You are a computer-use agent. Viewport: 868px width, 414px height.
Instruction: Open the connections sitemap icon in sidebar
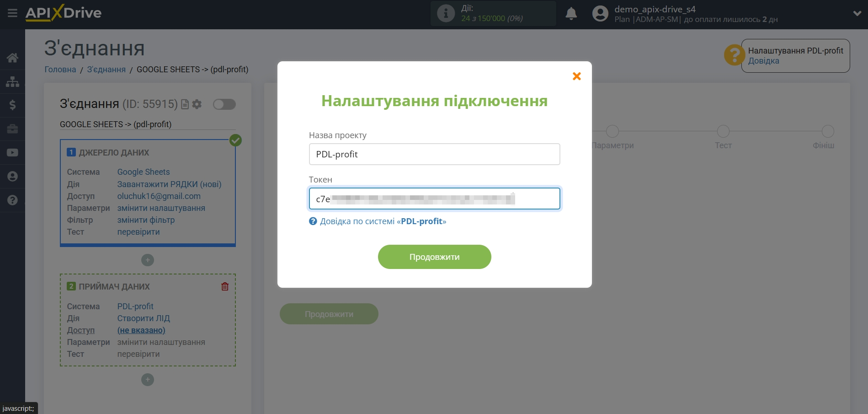pos(12,81)
